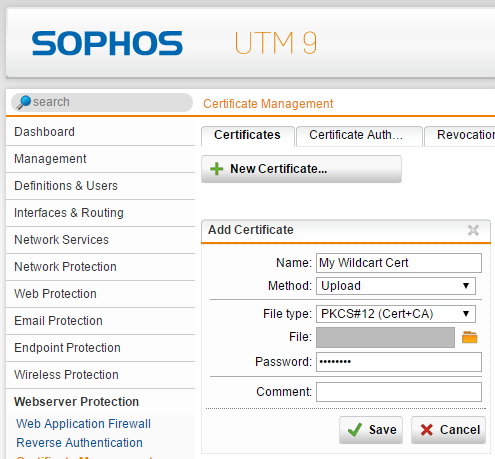
Task: Open the File type dropdown PKCS#12
Action: point(396,314)
